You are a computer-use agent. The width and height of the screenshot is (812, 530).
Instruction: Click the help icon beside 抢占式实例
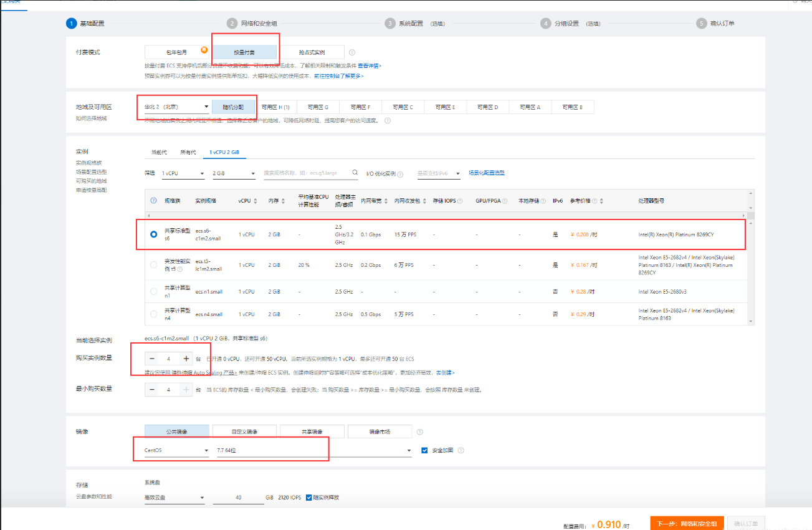(x=352, y=52)
